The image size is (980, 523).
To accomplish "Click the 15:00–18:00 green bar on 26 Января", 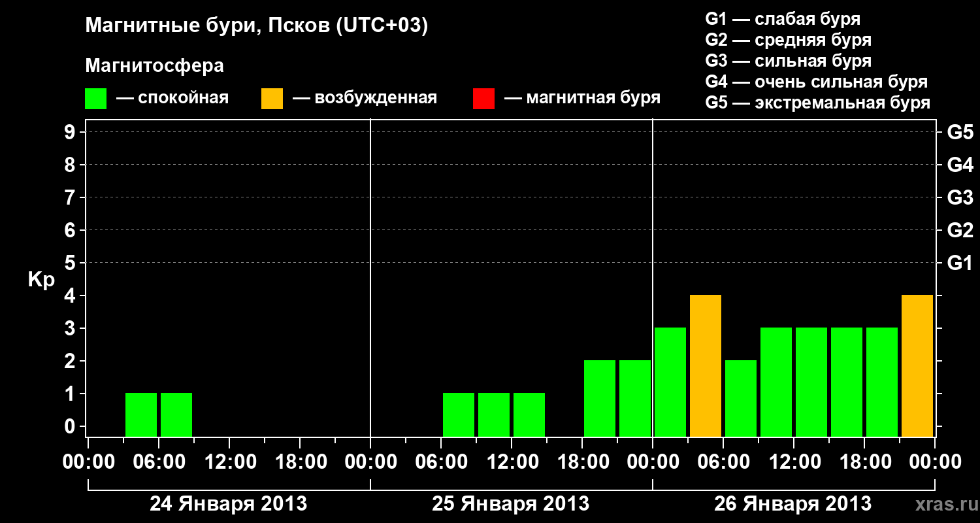I will [847, 382].
